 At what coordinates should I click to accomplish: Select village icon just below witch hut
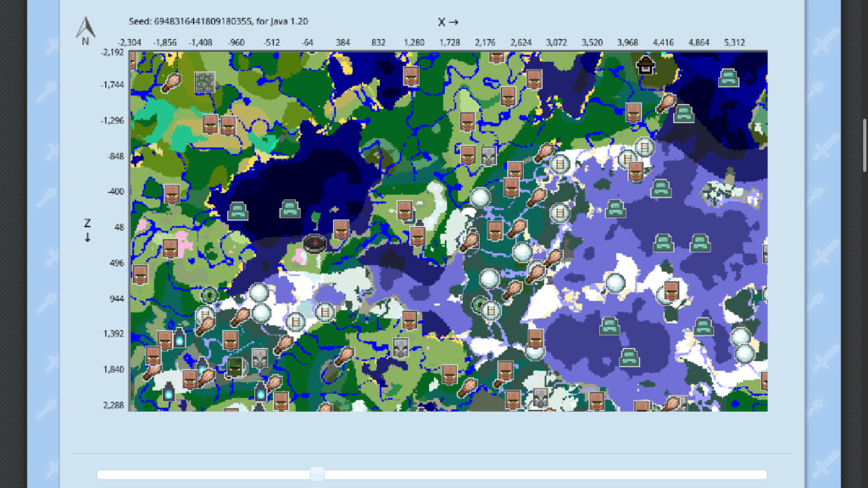(632, 113)
